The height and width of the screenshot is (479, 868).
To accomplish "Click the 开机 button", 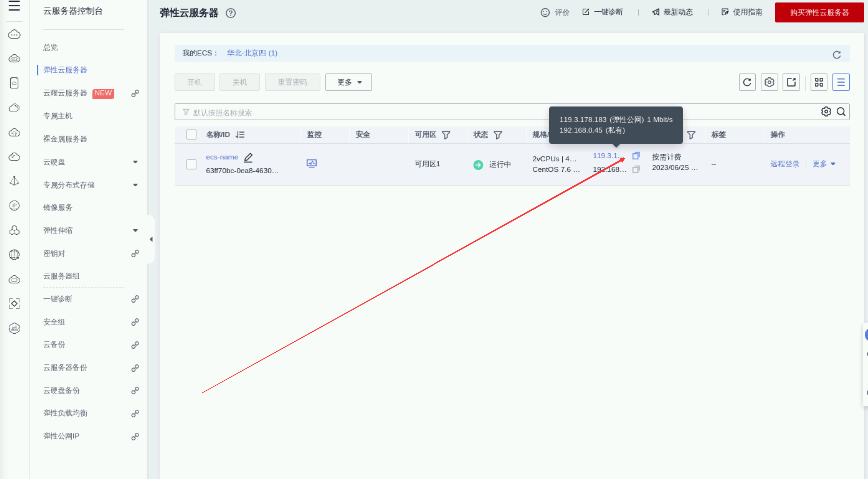I will pos(195,82).
